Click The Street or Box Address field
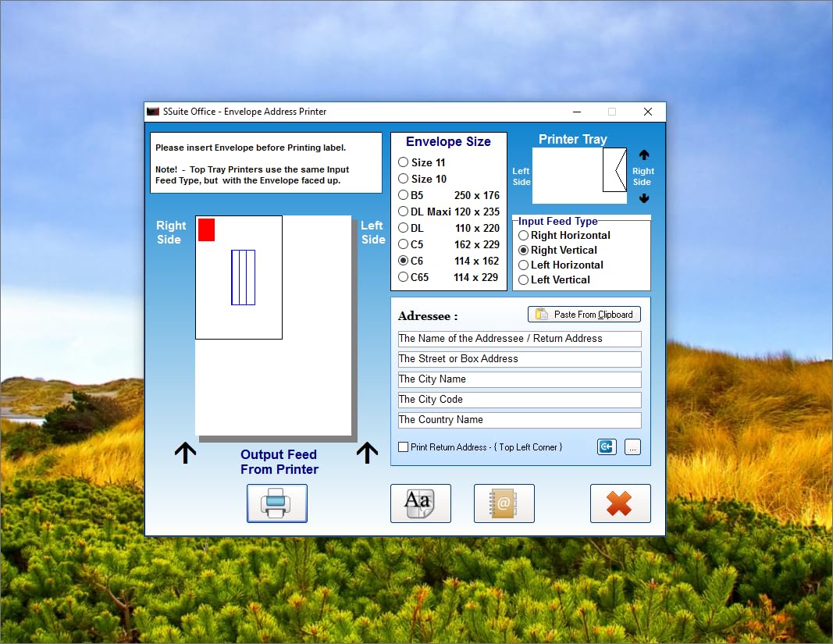This screenshot has height=644, width=833. point(519,359)
